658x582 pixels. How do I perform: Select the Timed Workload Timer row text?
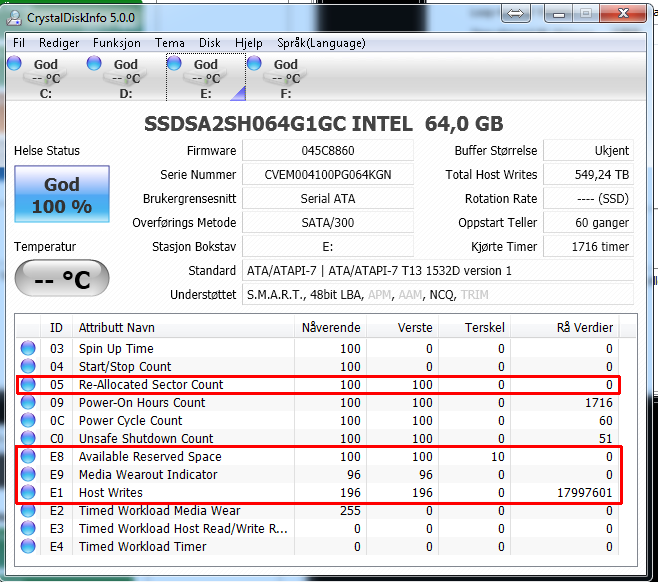143,547
